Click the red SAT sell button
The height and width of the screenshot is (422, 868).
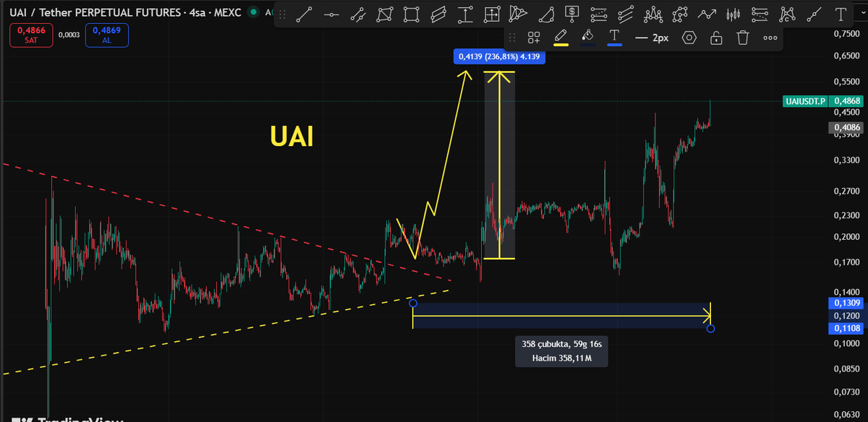31,35
